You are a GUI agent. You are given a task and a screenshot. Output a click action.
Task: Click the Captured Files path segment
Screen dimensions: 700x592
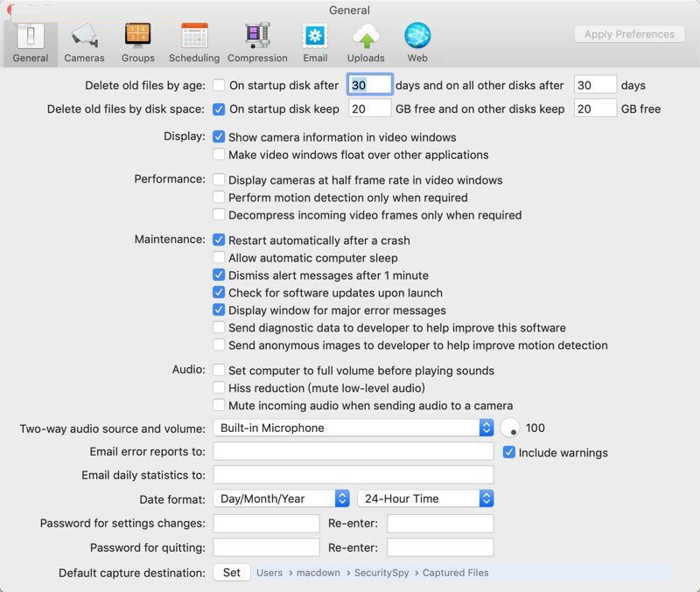pyautogui.click(x=456, y=573)
